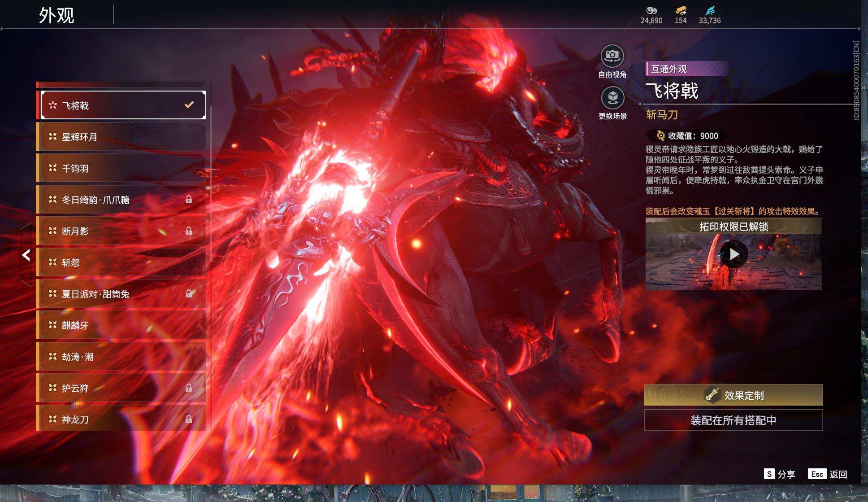The image size is (868, 502).
Task: Click the flower icon beside 飞将戟
Action: point(53,105)
